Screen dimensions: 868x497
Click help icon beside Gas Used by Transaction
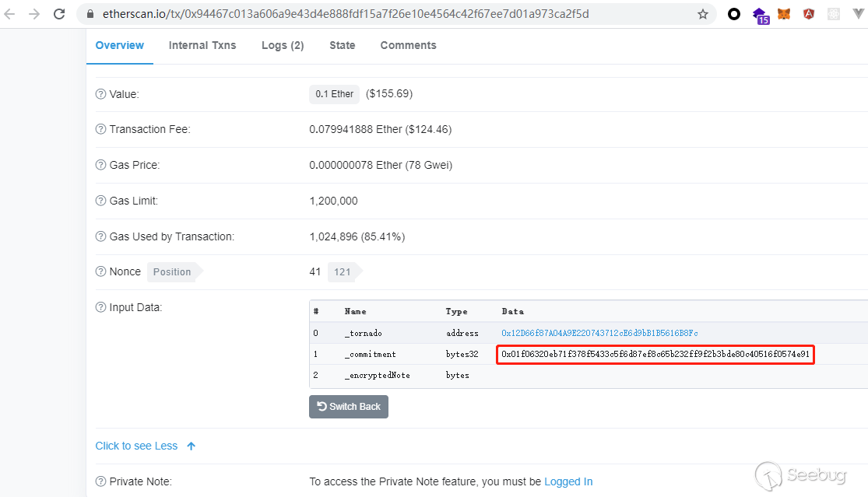(100, 236)
